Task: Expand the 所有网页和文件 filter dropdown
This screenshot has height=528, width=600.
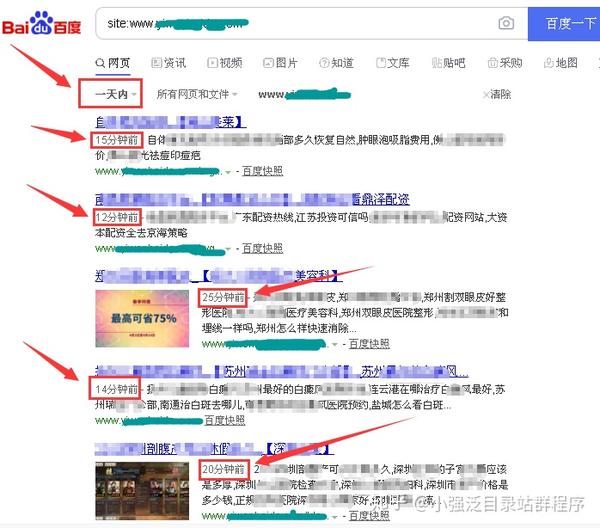Action: click(197, 94)
